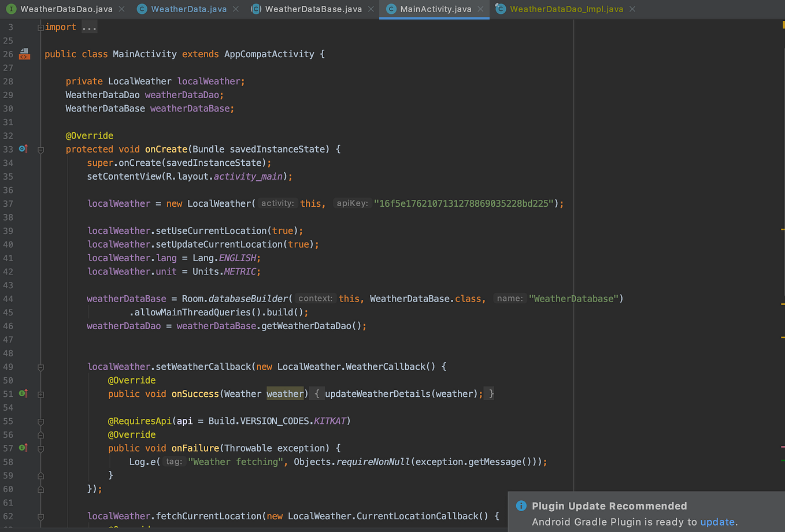Click the class icon on the WeatherDataDao_Impl.java tab

click(500, 9)
